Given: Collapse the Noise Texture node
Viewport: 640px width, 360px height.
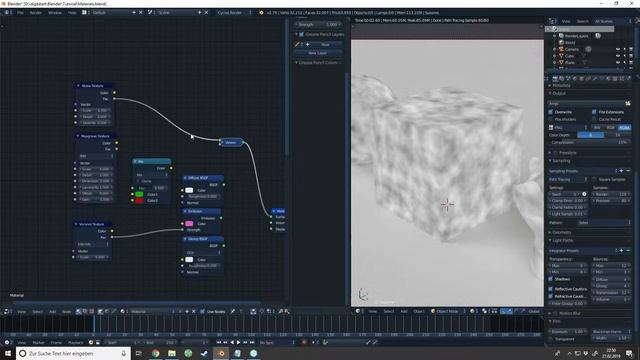Looking at the screenshot, I should click(78, 86).
